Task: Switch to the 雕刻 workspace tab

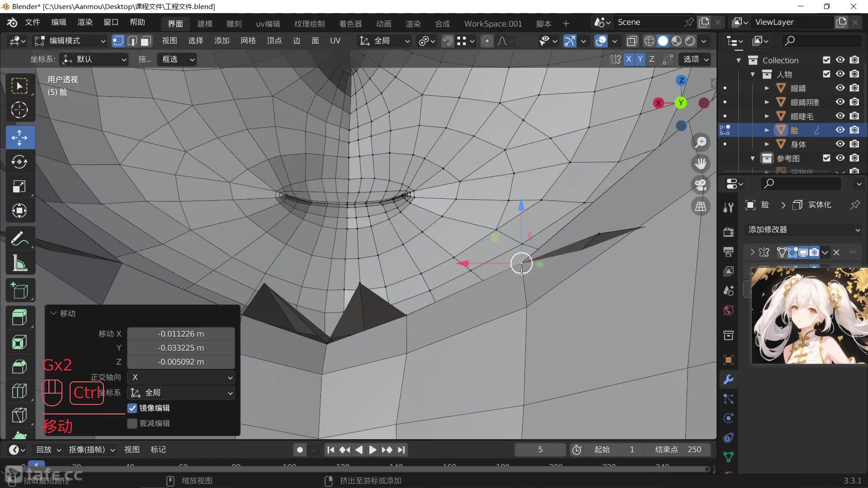Action: click(234, 23)
